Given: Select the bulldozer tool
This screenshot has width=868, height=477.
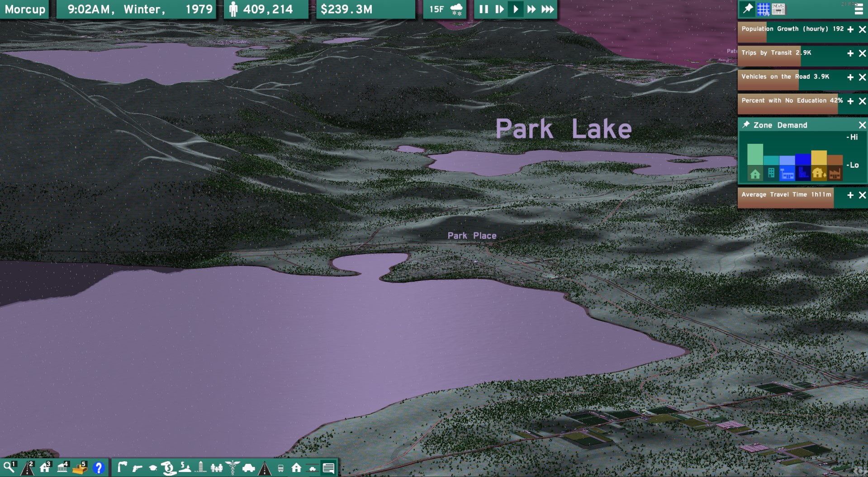Looking at the screenshot, I should coord(80,468).
